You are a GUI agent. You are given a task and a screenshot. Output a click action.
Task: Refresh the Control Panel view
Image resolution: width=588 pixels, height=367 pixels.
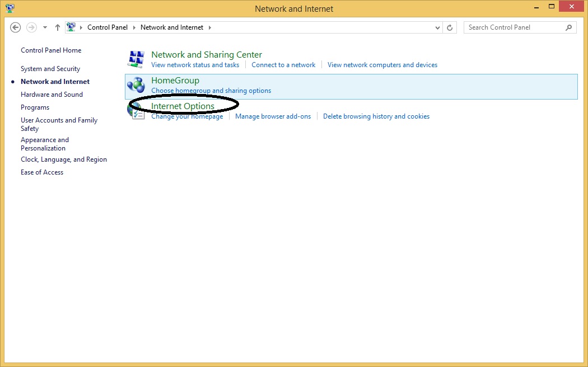pyautogui.click(x=450, y=27)
